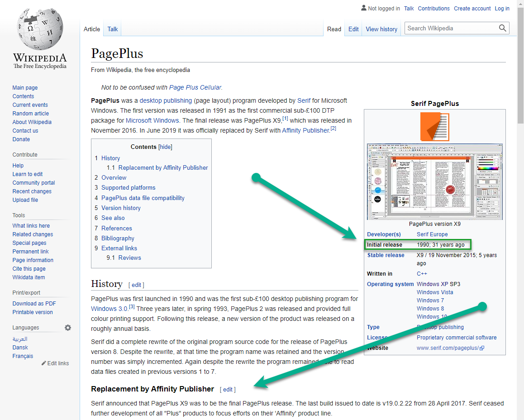Open the Languages settings gear icon

pyautogui.click(x=68, y=328)
